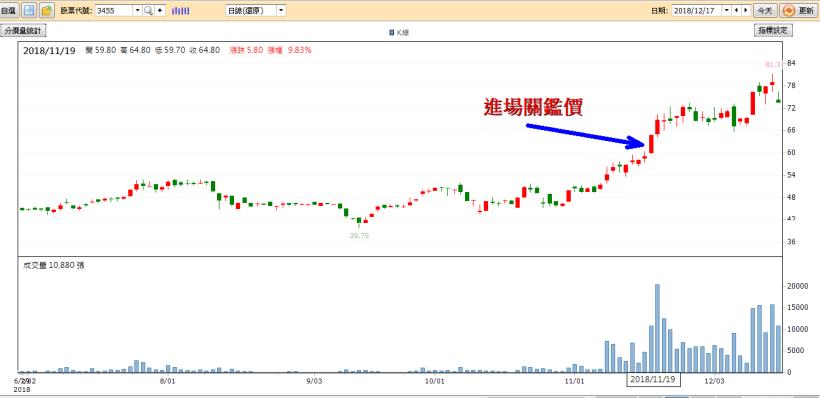Open the date 2018/12/17 dropdown arrow
This screenshot has height=398, width=820.
(726, 10)
